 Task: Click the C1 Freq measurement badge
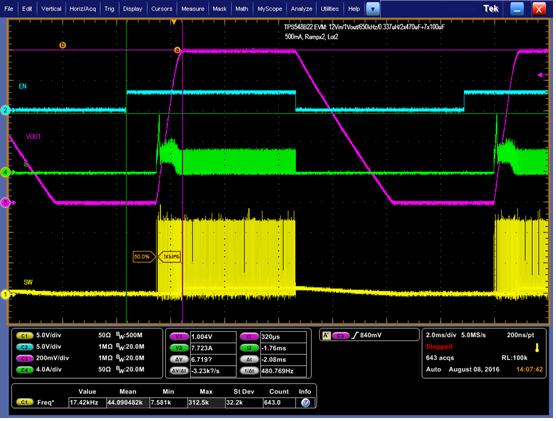pyautogui.click(x=24, y=402)
